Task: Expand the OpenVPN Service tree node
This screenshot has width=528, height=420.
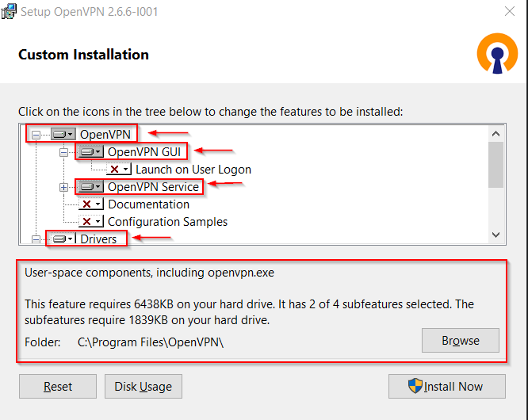Action: tap(63, 187)
